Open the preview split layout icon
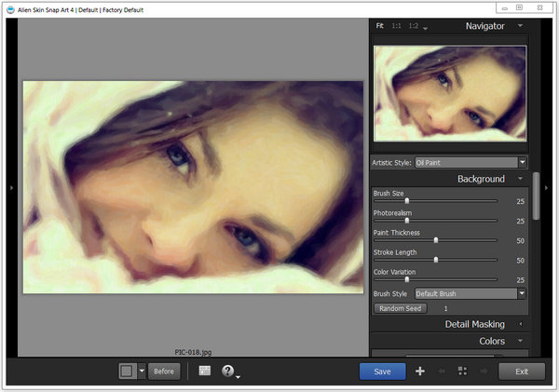Image resolution: width=559 pixels, height=392 pixels. 205,371
